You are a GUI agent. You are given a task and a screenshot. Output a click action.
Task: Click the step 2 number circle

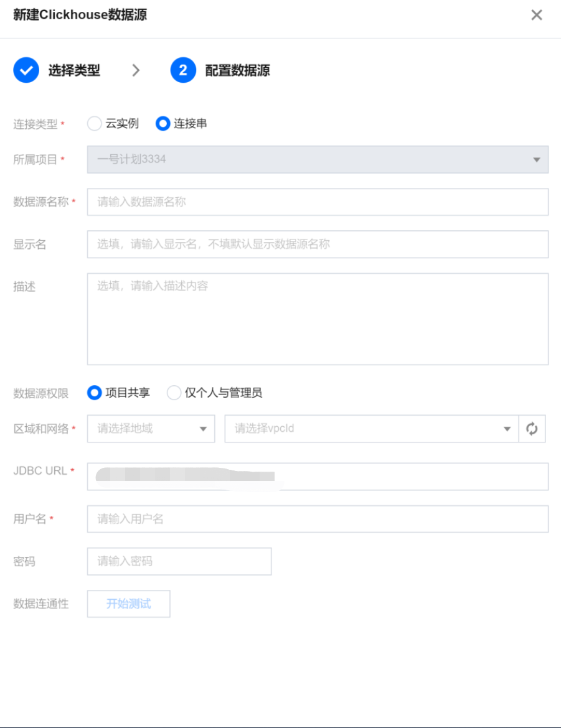[183, 70]
